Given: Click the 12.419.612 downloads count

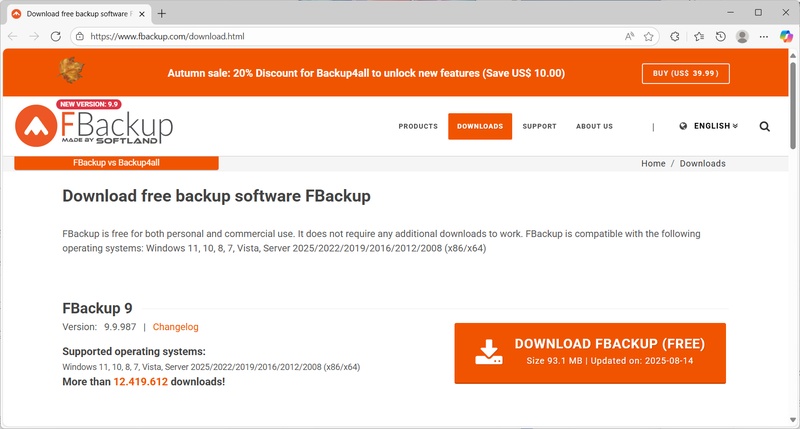Looking at the screenshot, I should tap(140, 382).
